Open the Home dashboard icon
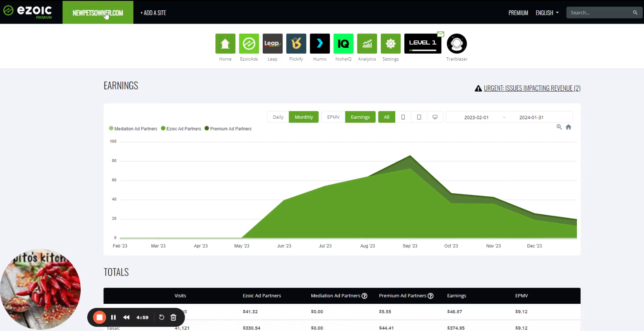 coord(225,44)
